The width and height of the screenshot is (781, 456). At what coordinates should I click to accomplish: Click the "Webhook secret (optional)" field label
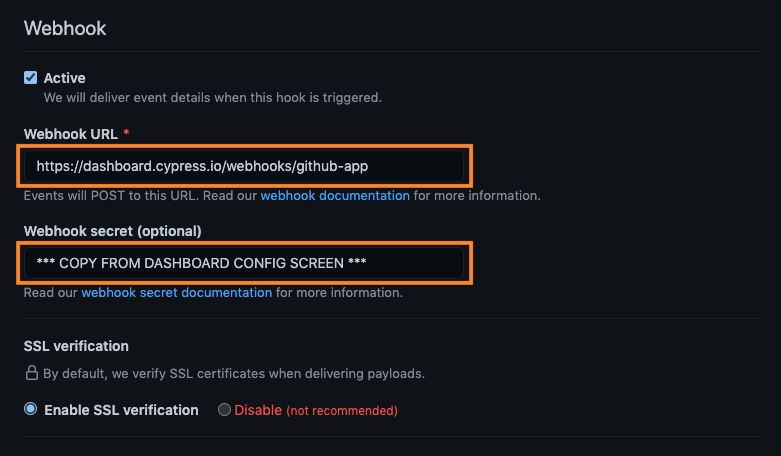(x=113, y=231)
